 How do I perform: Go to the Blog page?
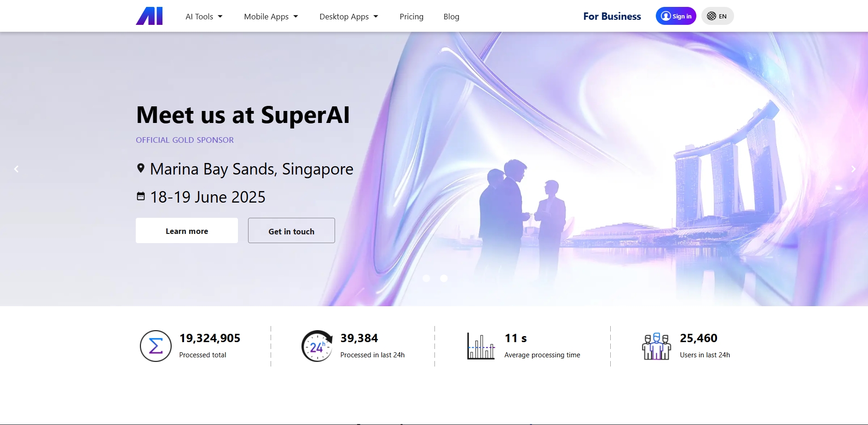click(451, 17)
